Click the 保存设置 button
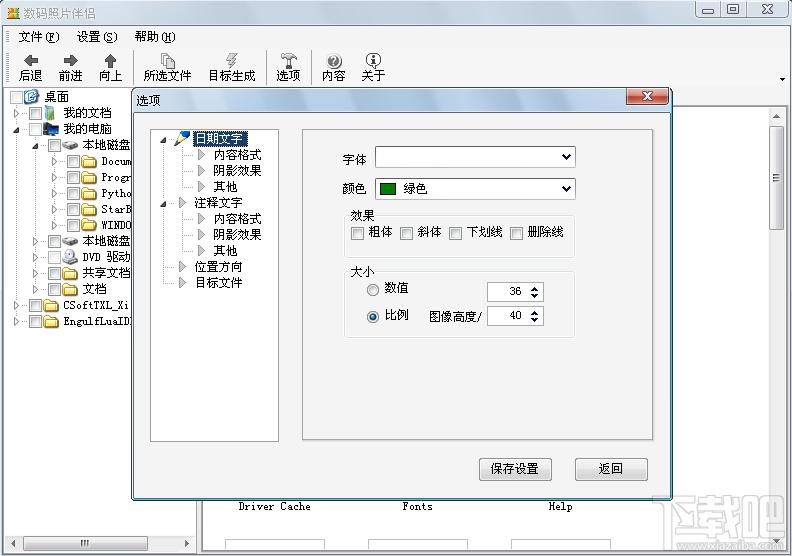 (515, 469)
